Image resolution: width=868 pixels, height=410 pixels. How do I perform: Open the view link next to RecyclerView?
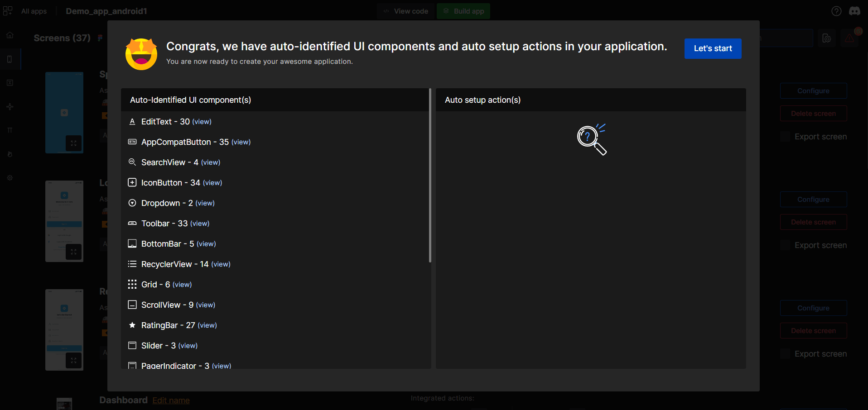click(x=221, y=264)
